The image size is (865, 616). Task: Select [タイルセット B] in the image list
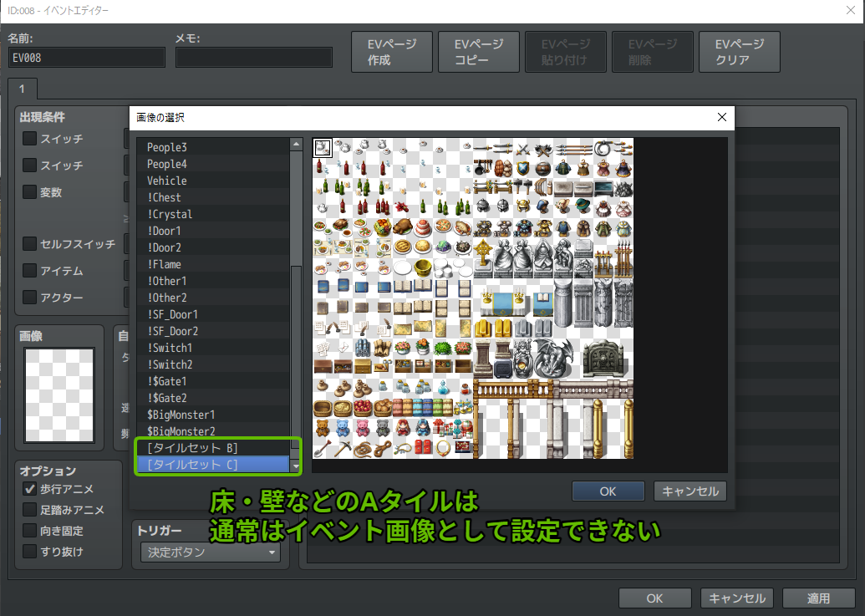point(192,448)
